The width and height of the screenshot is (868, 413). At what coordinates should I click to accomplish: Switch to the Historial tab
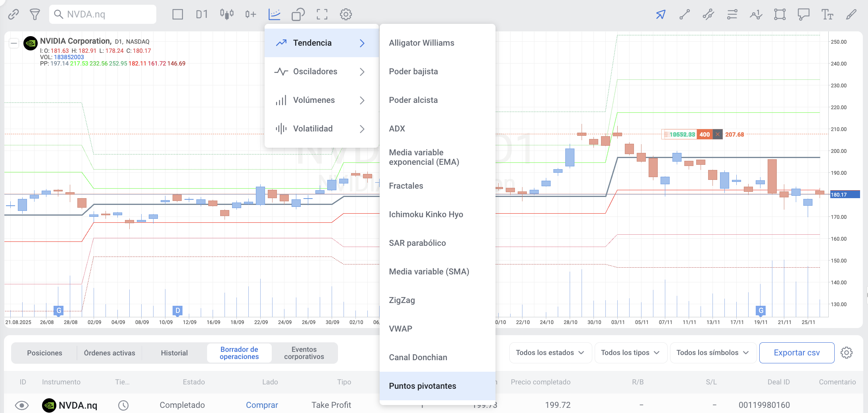(x=174, y=353)
